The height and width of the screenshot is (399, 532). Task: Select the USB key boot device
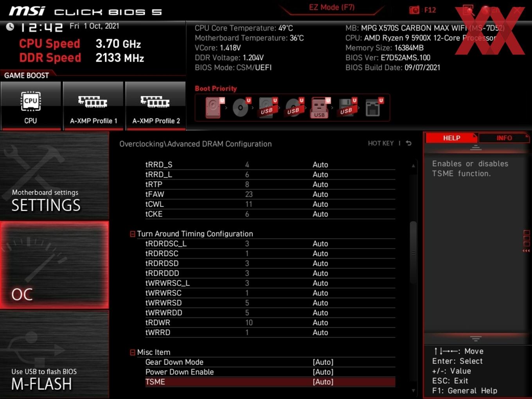pyautogui.click(x=320, y=108)
